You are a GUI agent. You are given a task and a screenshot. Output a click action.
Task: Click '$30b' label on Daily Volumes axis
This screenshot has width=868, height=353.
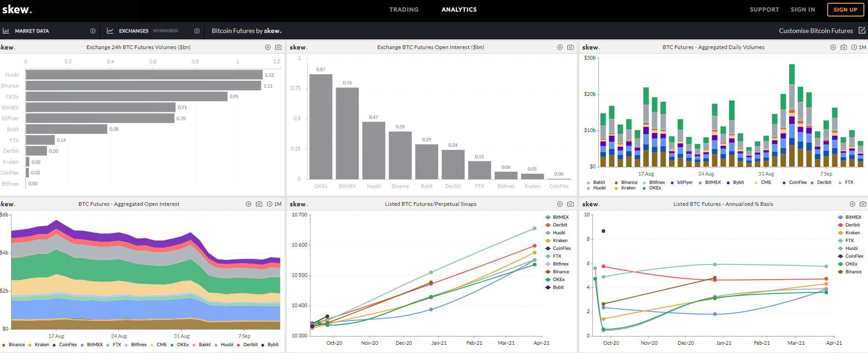click(590, 58)
